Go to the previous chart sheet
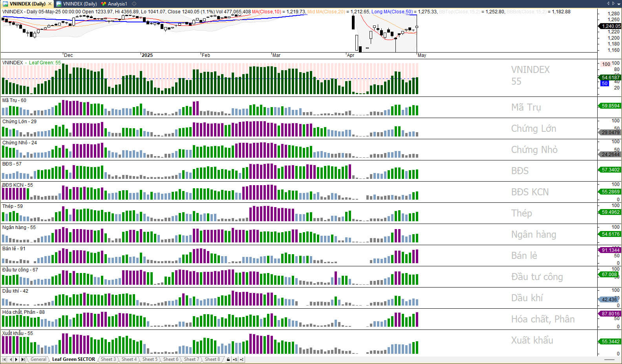Screen dimensions: 622x364 point(11,359)
